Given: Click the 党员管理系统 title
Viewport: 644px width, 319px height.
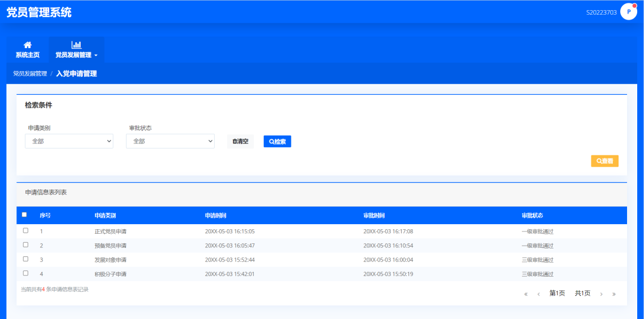Looking at the screenshot, I should [39, 12].
